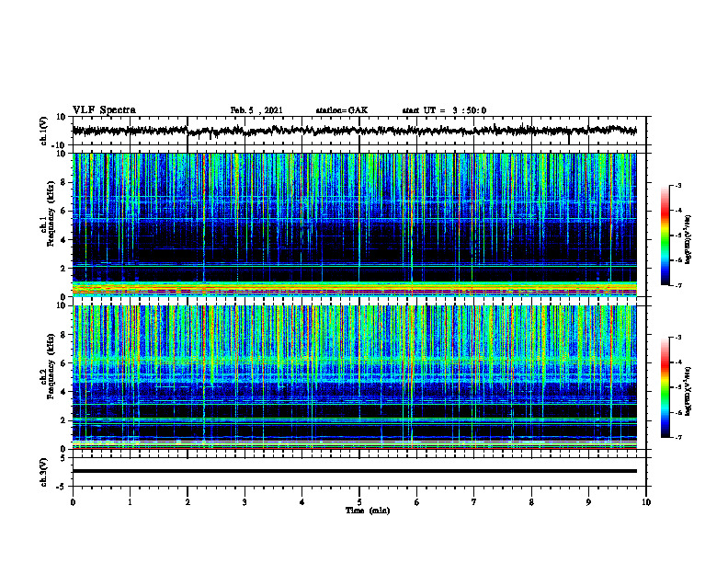This screenshot has height=563, width=728.
Task: Click the "-3" label on ch.2 color bar
Action: [678, 338]
